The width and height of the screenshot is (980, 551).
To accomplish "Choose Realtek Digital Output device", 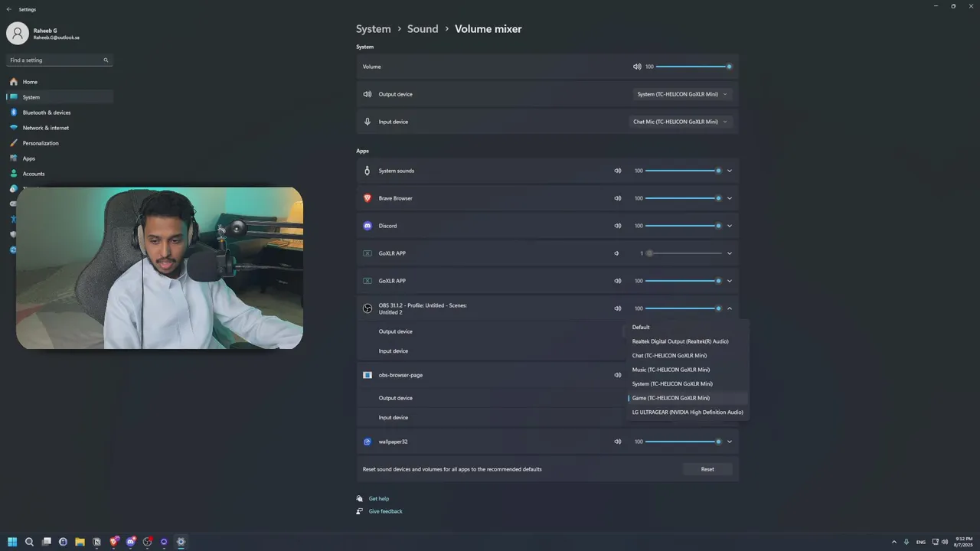I will (687, 341).
